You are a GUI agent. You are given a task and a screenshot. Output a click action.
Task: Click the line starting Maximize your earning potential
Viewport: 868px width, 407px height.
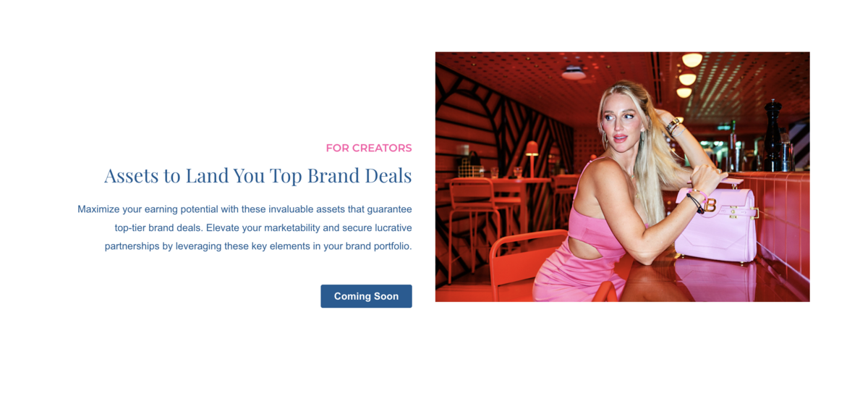pos(244,209)
